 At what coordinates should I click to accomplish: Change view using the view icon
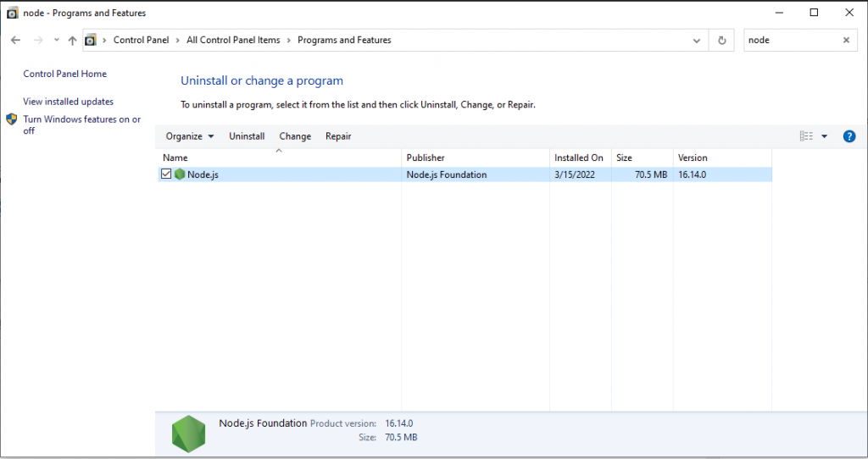tap(807, 136)
